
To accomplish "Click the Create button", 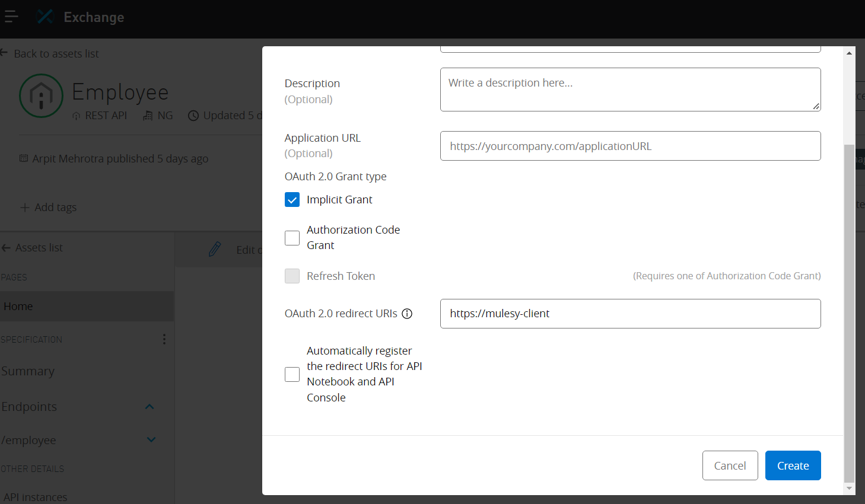I will [x=793, y=465].
